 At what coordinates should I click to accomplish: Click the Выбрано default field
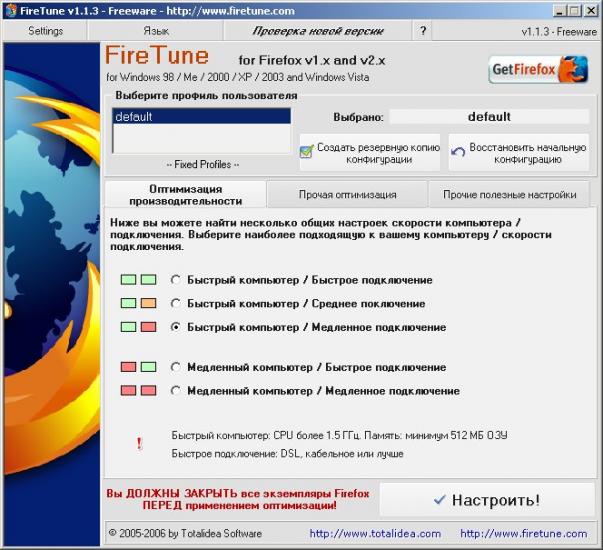[x=489, y=117]
